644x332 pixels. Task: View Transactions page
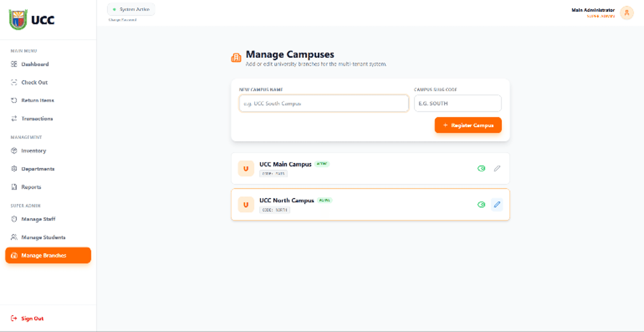tap(48, 118)
